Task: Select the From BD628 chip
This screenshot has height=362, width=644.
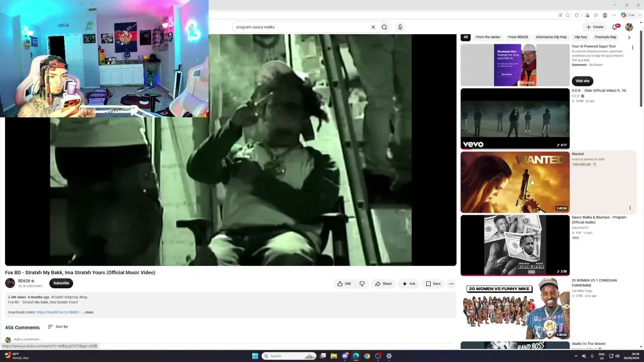Action: coord(518,37)
